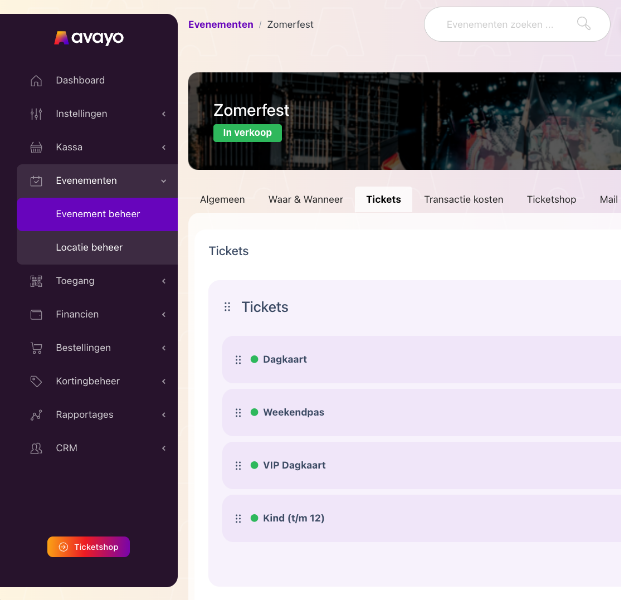This screenshot has height=600, width=621.
Task: Click the Toegang QR code icon
Action: pyautogui.click(x=36, y=281)
